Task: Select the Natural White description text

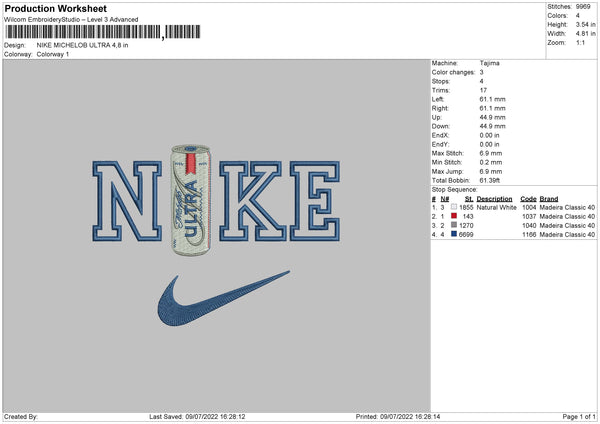Action: [x=497, y=207]
